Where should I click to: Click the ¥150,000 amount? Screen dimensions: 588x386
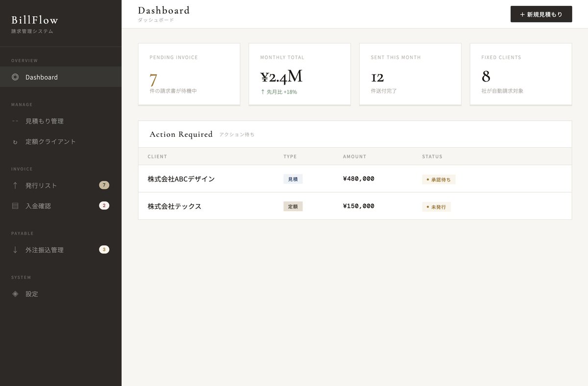[x=359, y=206]
